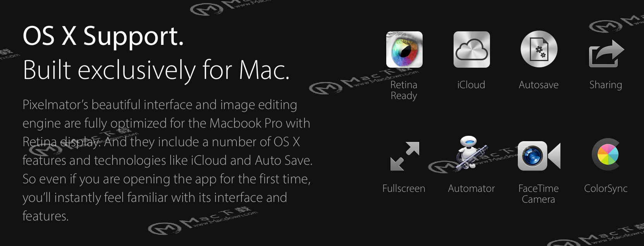Click the iCloud cloud icon
The image size is (644, 246).
(471, 50)
